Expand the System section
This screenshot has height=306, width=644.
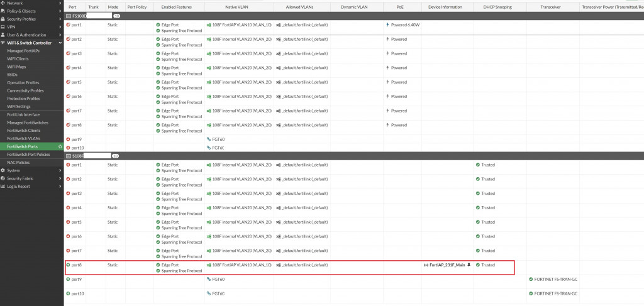click(x=60, y=170)
